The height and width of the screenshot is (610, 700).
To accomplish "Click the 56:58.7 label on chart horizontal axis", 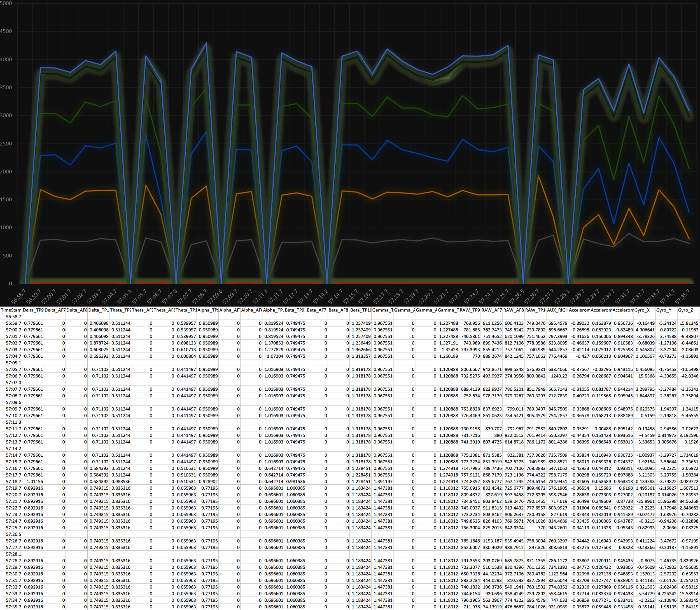I will click(19, 296).
